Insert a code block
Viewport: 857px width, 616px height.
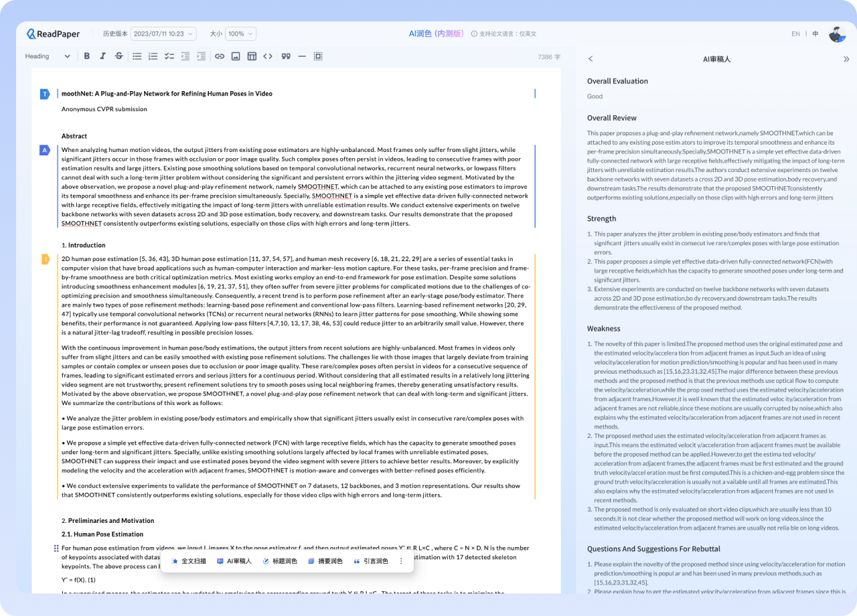pos(268,56)
